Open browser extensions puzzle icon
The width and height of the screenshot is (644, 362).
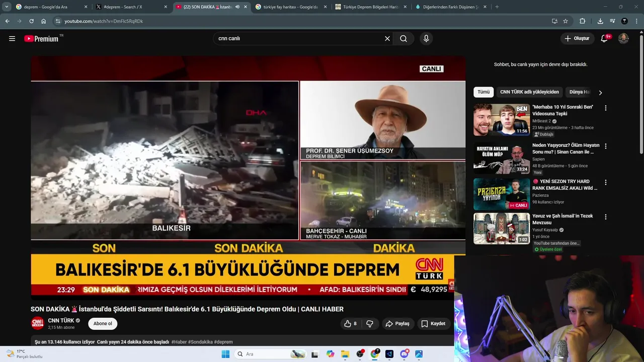583,21
